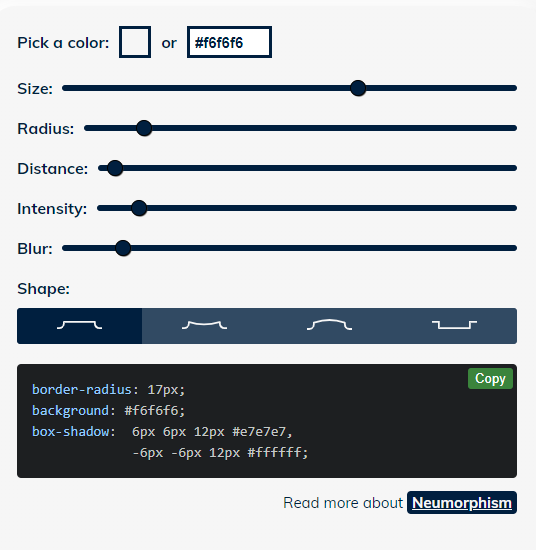536x550 pixels.
Task: Click the "Pick a color:" label
Action: pyautogui.click(x=63, y=43)
